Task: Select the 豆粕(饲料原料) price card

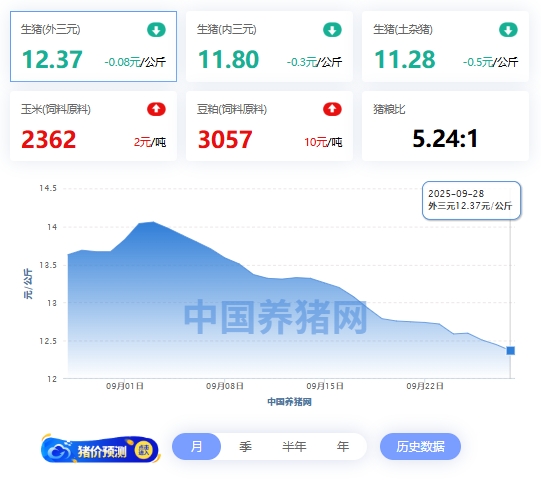Action: click(269, 126)
